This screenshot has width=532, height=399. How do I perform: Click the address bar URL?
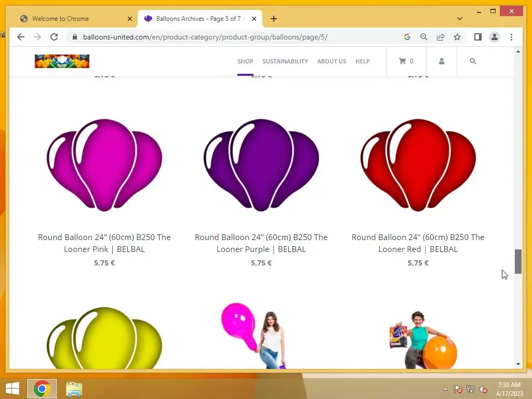pos(205,37)
